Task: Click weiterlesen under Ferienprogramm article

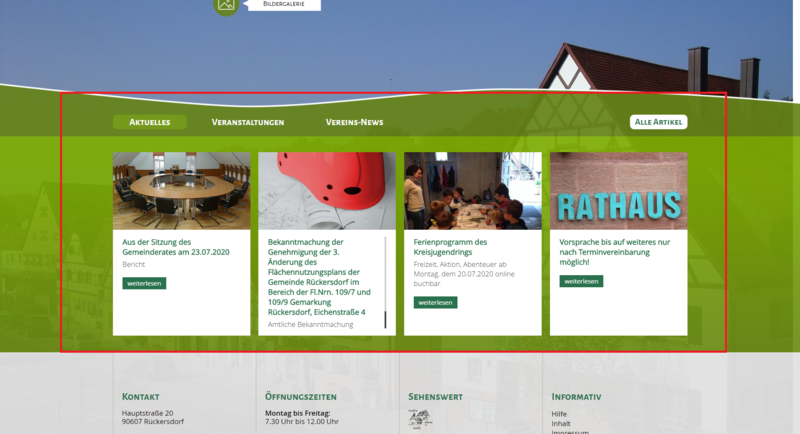Action: point(436,302)
